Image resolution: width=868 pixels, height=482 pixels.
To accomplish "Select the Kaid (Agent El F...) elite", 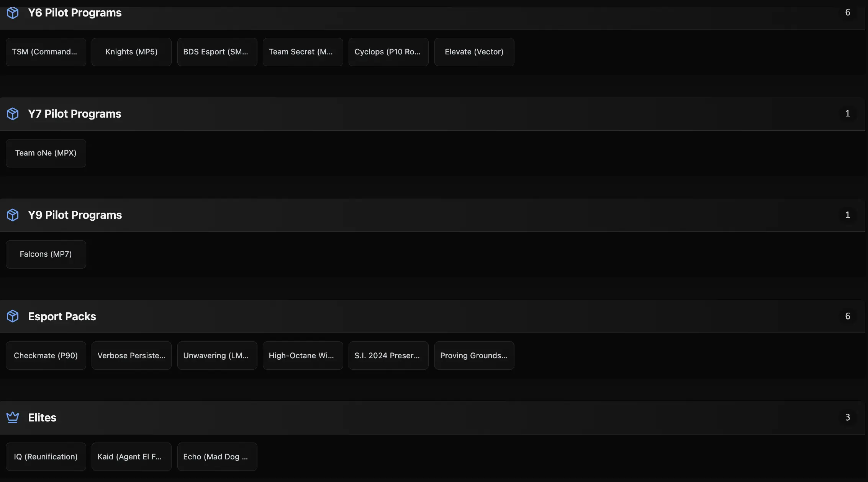I will [131, 457].
